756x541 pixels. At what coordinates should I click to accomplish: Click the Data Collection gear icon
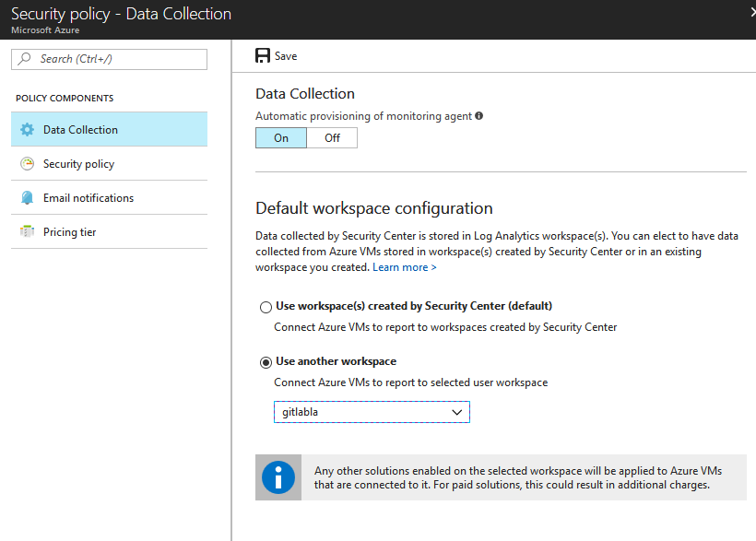click(x=27, y=130)
